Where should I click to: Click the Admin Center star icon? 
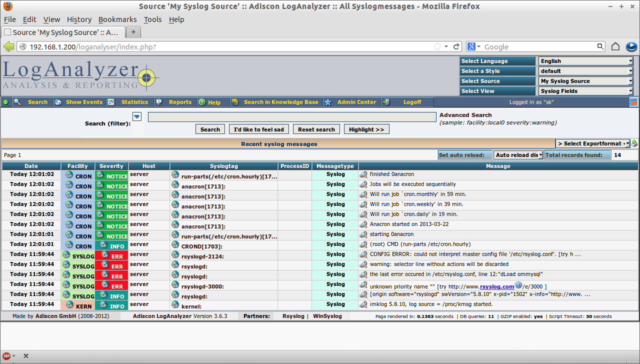tap(328, 102)
